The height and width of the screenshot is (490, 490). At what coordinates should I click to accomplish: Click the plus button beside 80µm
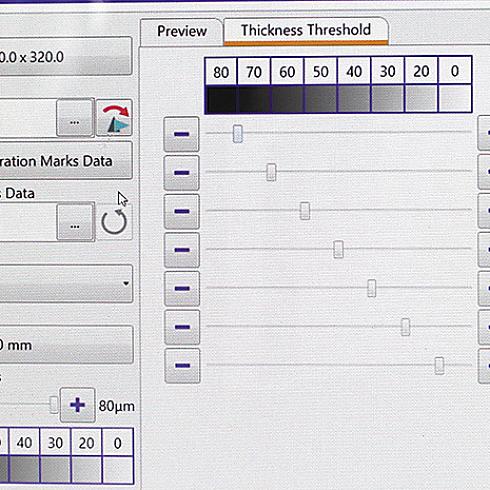pos(78,405)
